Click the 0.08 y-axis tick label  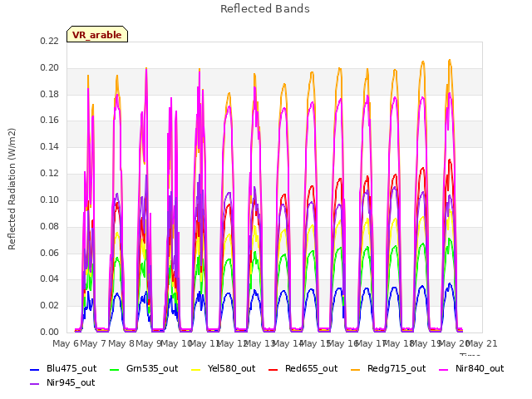point(50,226)
